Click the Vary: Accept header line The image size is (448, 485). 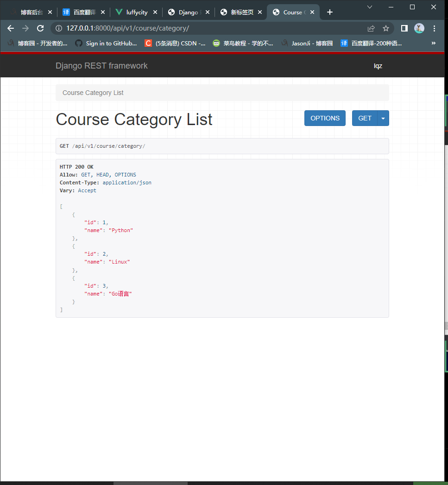pos(78,190)
